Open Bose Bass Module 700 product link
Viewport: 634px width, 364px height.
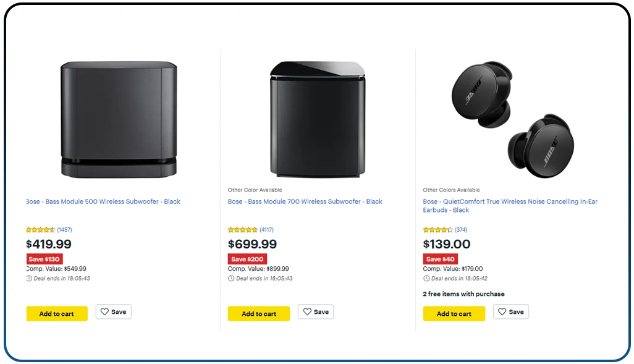pyautogui.click(x=305, y=201)
